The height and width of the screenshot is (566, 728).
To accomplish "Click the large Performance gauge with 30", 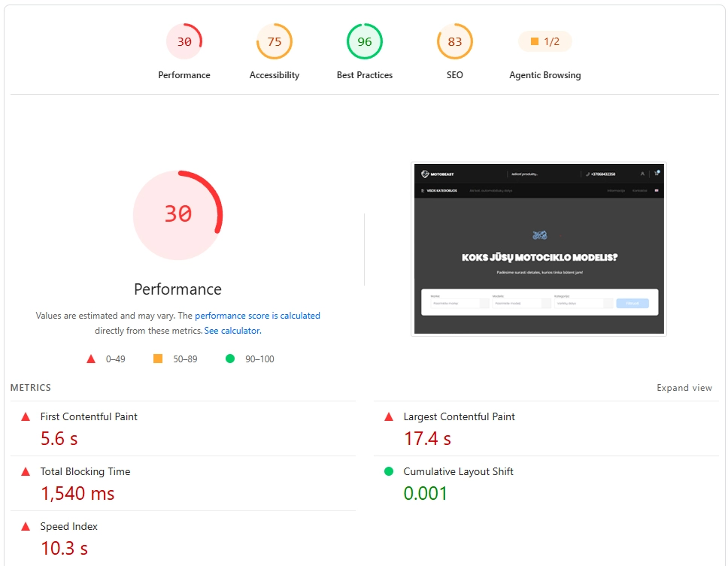I will [177, 215].
